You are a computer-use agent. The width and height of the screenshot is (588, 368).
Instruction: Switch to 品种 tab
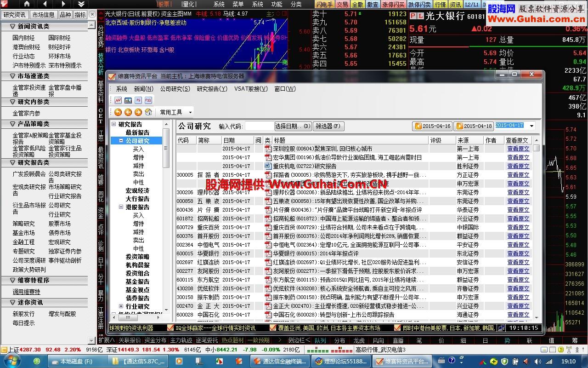(x=66, y=15)
